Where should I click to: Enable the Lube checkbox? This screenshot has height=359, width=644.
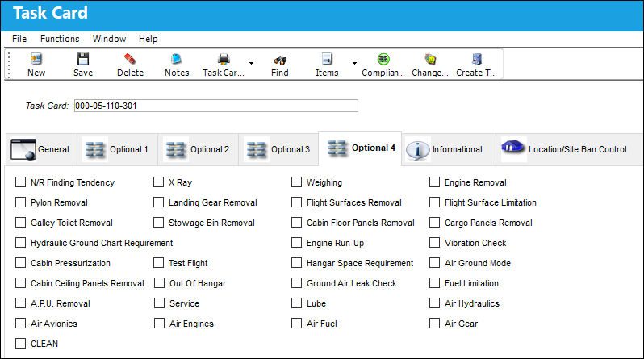(x=296, y=303)
